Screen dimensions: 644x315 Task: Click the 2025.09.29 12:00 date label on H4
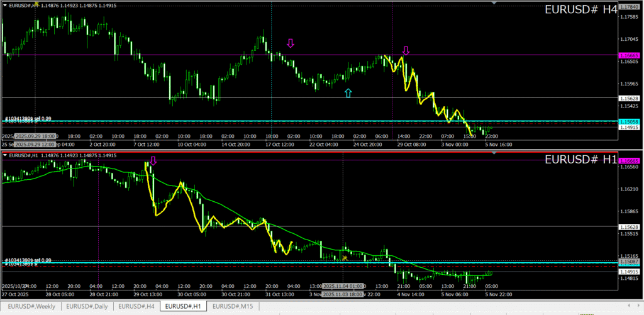pos(36,136)
